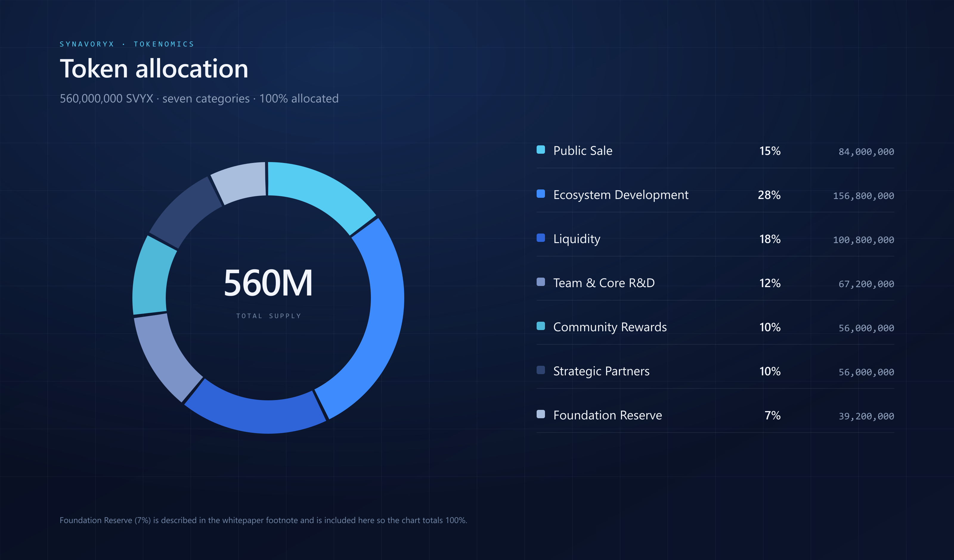Click the Team & Core R&D legend swatch
The height and width of the screenshot is (560, 954).
tap(541, 282)
